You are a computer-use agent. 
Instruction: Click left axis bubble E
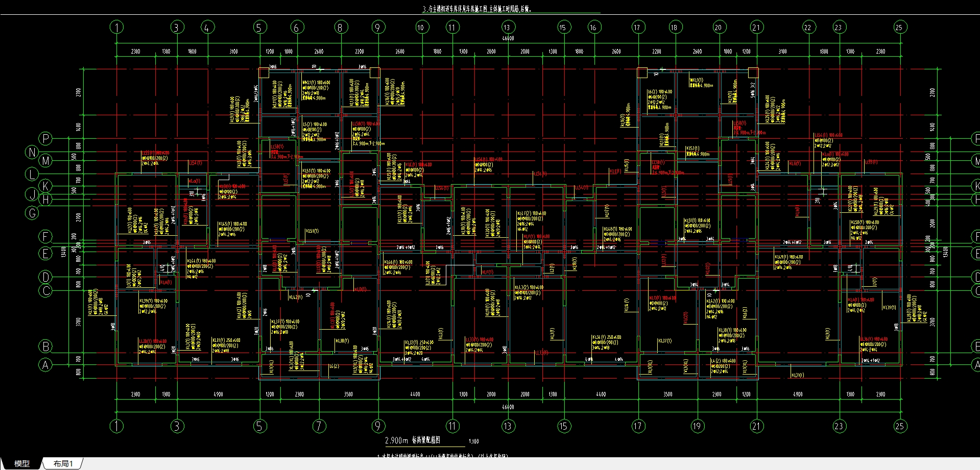pyautogui.click(x=46, y=253)
